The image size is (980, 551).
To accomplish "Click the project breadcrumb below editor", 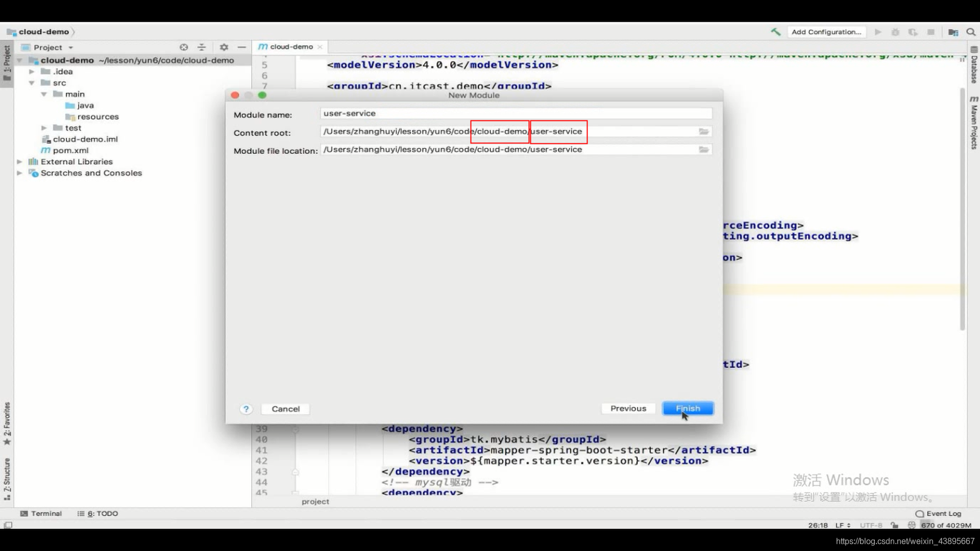I will [x=315, y=502].
